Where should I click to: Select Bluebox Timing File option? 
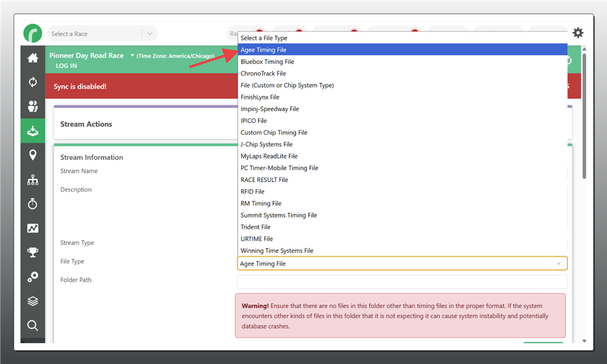coord(402,62)
